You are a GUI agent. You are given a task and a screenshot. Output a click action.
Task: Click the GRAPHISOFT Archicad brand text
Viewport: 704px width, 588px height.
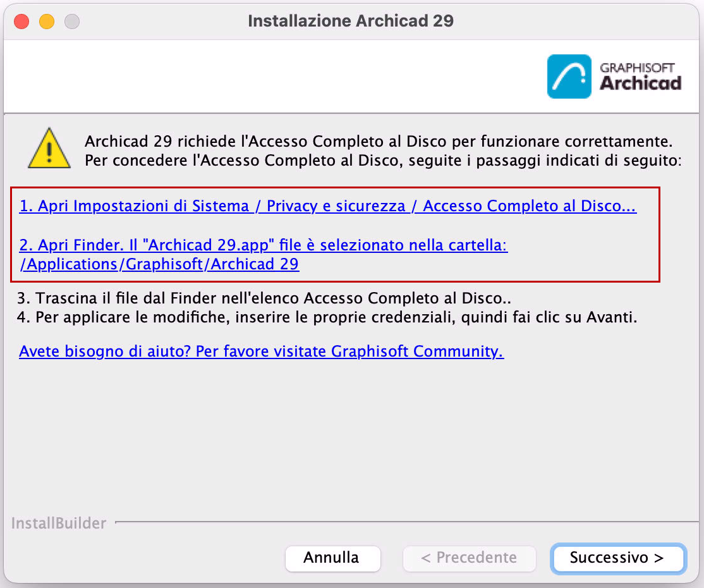pyautogui.click(x=641, y=77)
